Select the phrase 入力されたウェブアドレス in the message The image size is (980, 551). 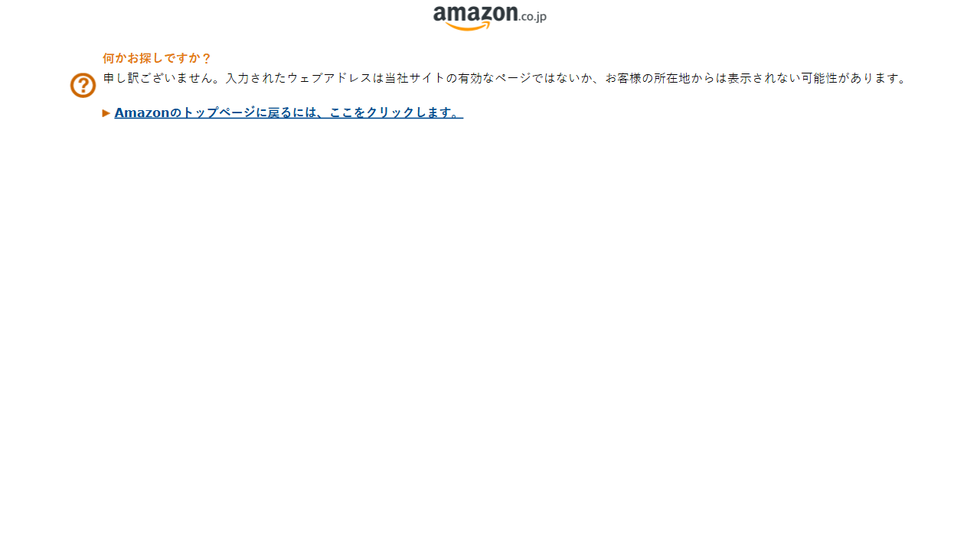point(299,78)
